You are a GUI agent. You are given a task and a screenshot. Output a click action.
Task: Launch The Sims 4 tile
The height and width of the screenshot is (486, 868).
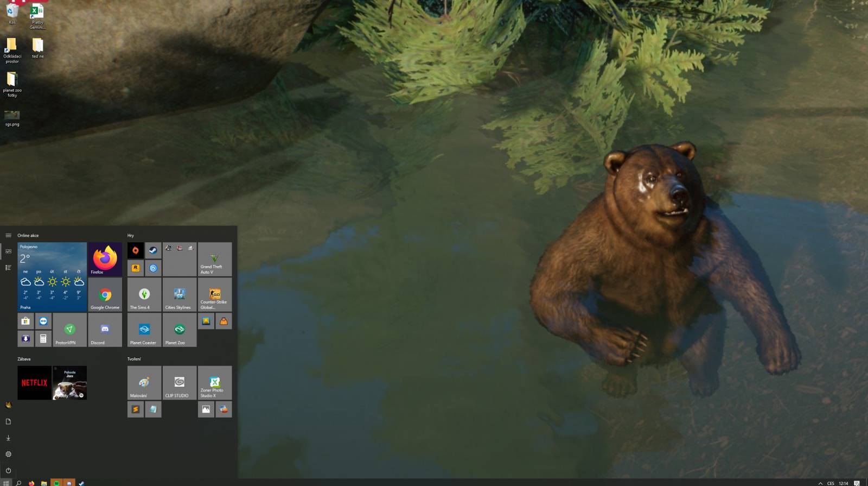tap(145, 295)
